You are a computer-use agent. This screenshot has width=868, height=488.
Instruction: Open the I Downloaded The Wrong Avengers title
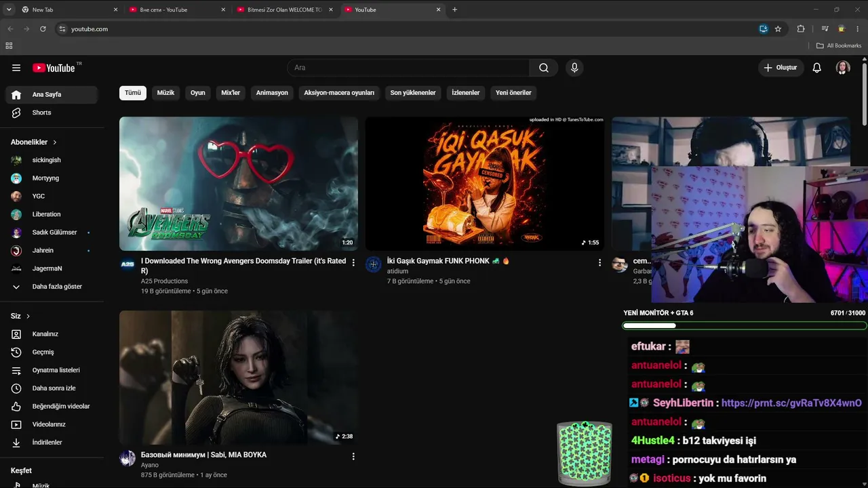[x=243, y=266]
